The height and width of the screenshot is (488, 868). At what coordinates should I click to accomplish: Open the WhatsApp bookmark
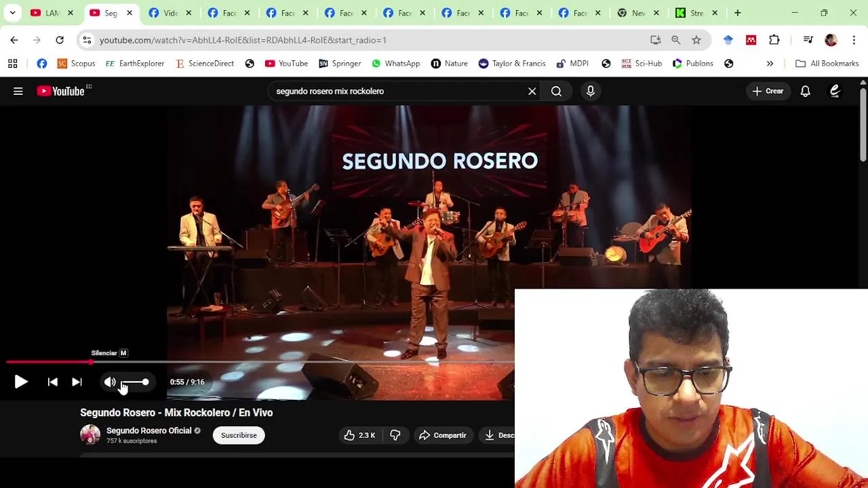(396, 63)
